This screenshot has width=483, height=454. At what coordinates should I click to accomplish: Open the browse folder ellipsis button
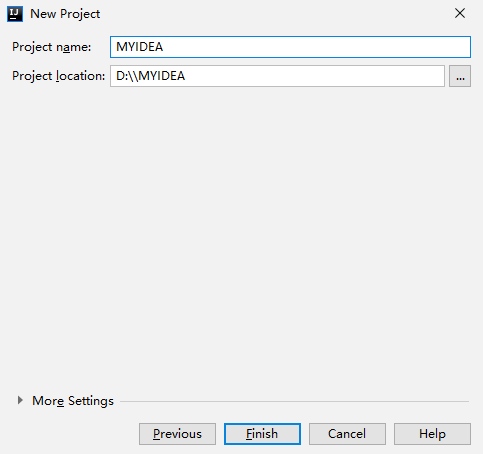460,76
